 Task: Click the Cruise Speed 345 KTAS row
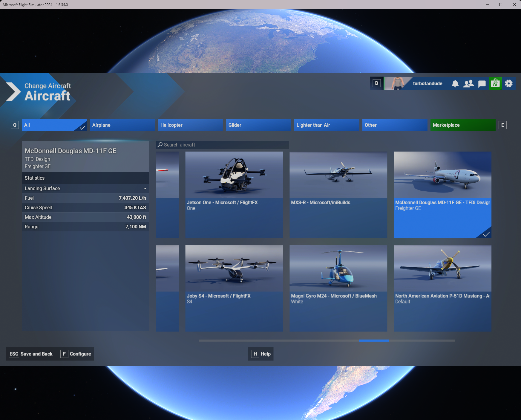85,207
